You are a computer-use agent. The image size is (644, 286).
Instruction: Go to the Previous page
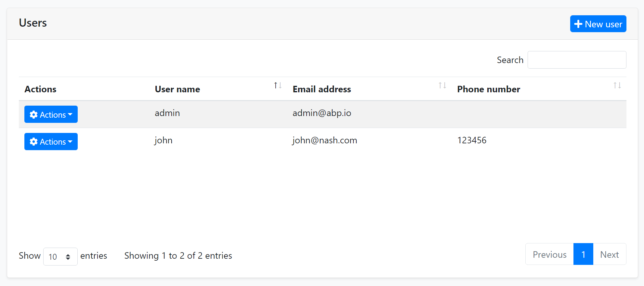tap(549, 254)
